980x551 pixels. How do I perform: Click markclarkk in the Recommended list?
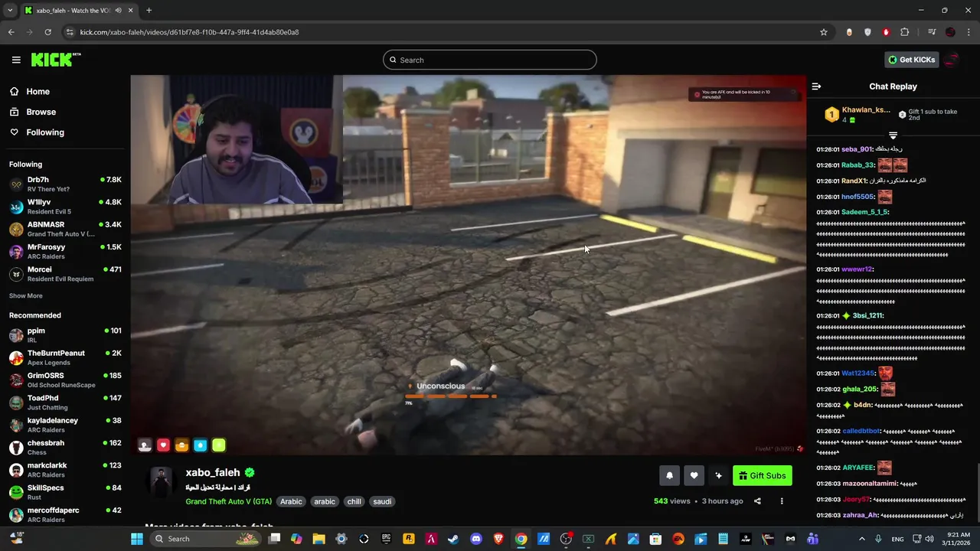(x=65, y=470)
